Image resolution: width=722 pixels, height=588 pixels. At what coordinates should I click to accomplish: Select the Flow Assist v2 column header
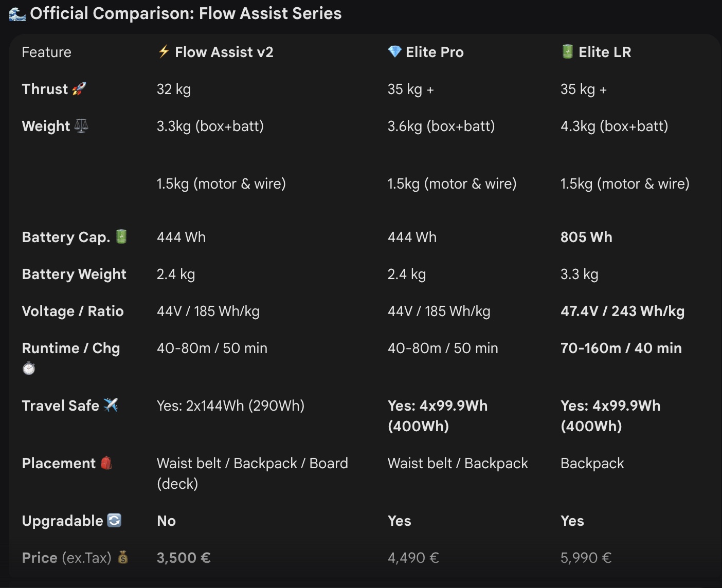[224, 52]
